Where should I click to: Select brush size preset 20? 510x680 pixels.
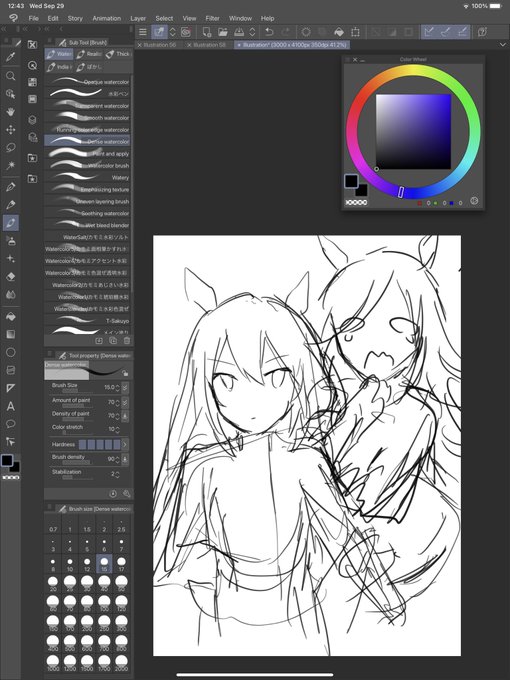tap(53, 583)
